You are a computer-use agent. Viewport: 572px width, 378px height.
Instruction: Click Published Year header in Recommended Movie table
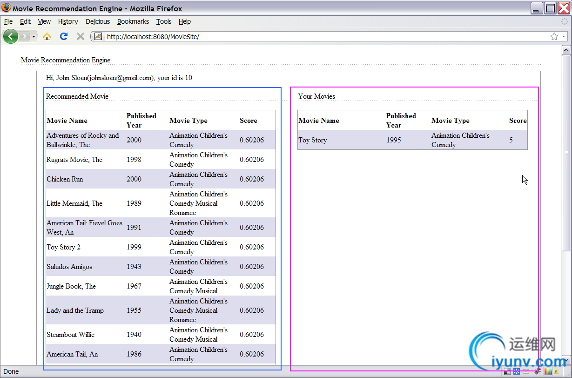(x=141, y=120)
